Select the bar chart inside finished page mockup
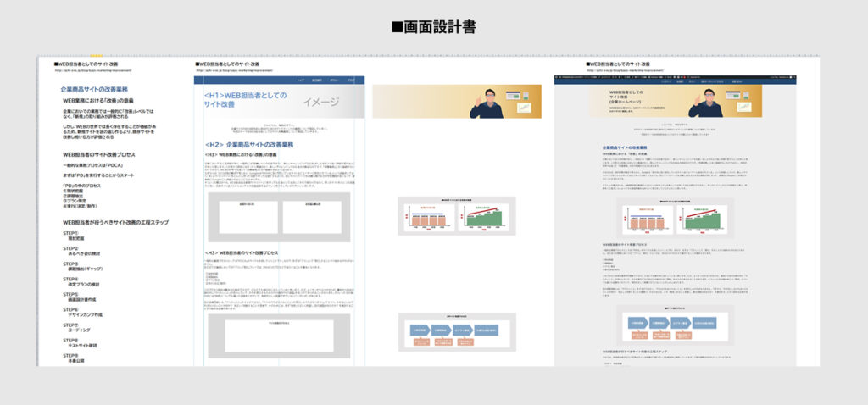Viewport: 868px width, 405px height. coord(675,218)
